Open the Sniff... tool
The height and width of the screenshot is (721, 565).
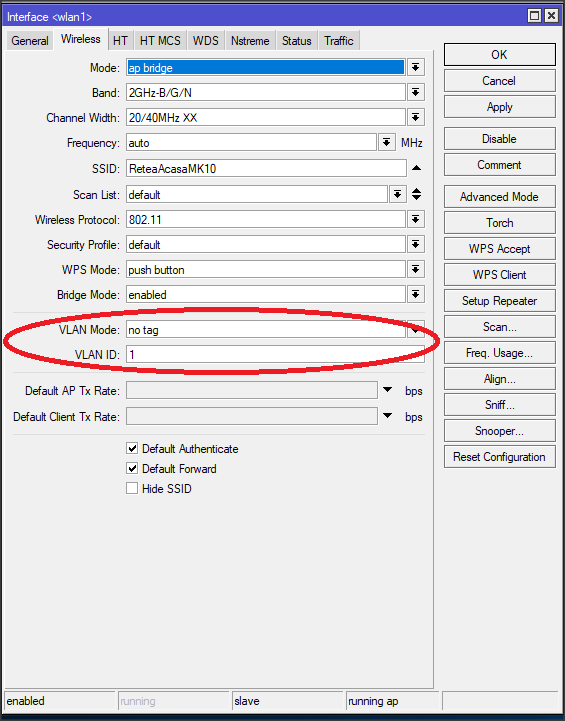click(500, 405)
